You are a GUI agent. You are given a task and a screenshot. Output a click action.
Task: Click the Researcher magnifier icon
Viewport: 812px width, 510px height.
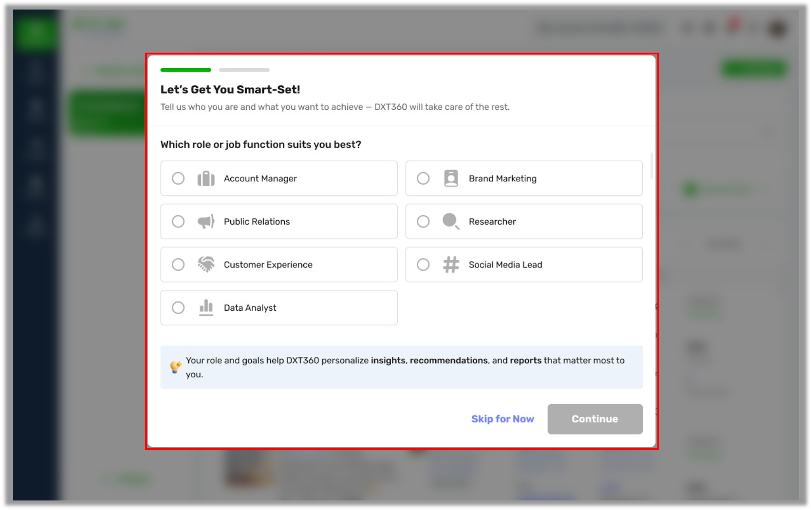click(x=451, y=222)
